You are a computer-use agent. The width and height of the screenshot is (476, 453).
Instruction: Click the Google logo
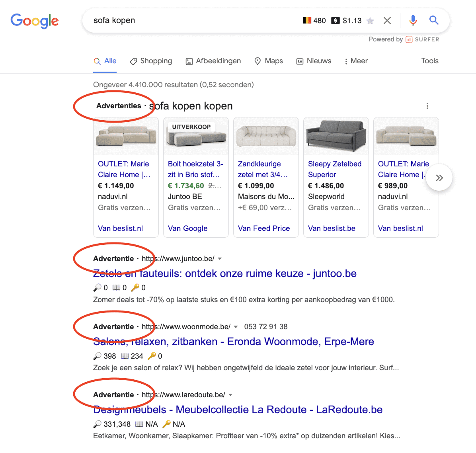(35, 21)
